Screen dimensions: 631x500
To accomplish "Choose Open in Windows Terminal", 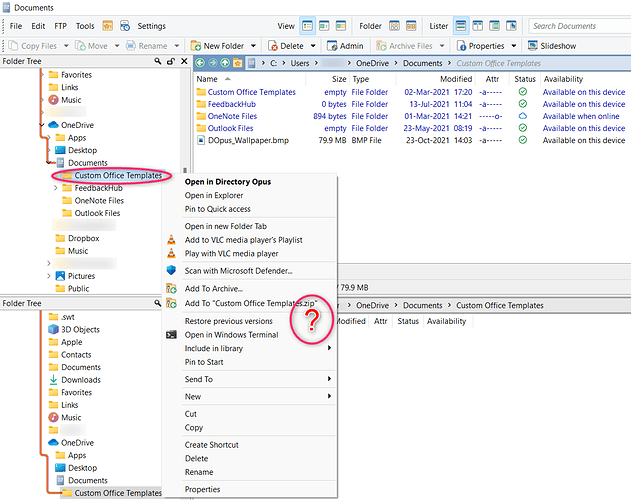I will pos(231,335).
